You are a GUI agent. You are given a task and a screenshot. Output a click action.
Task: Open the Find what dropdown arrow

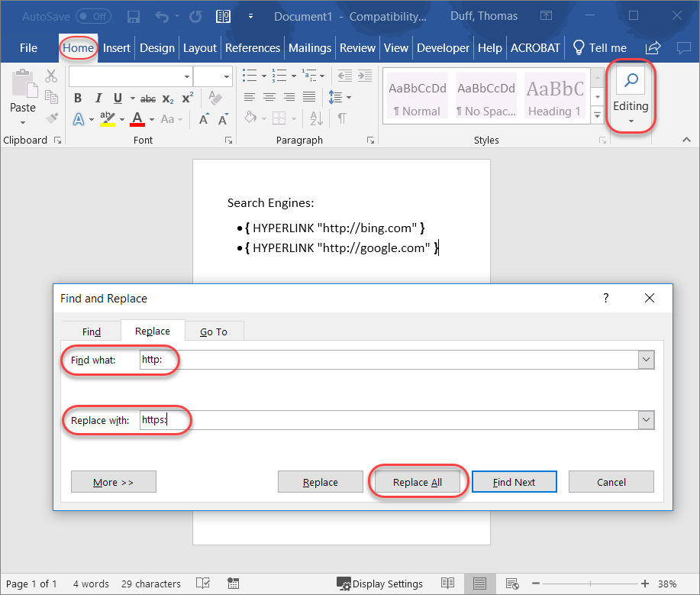coord(646,359)
